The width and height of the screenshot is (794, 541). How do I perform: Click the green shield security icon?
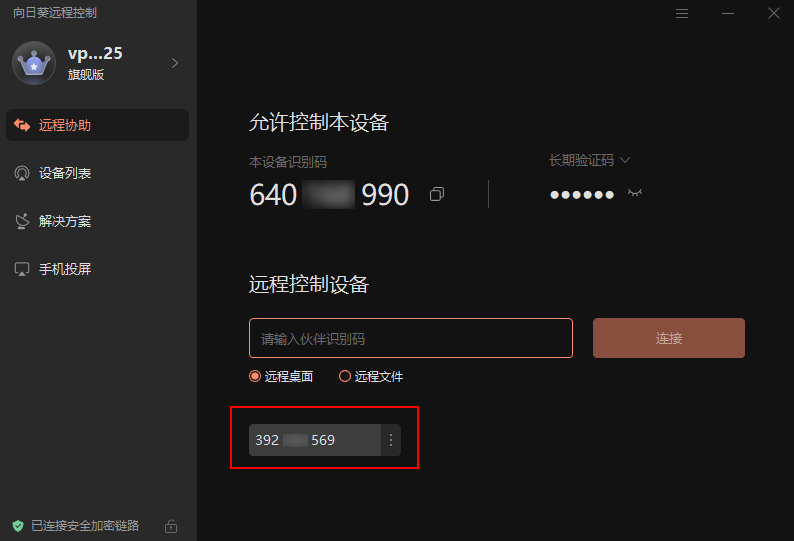click(18, 526)
